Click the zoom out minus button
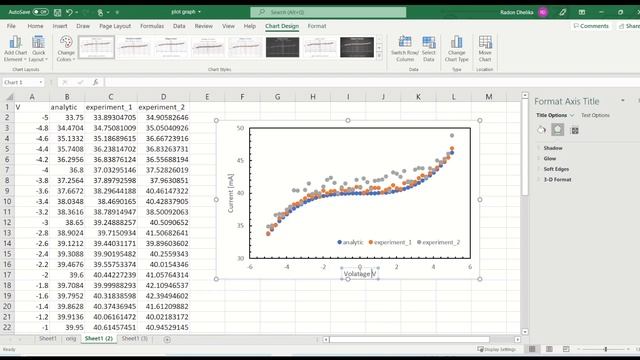The height and width of the screenshot is (360, 640). click(x=578, y=349)
